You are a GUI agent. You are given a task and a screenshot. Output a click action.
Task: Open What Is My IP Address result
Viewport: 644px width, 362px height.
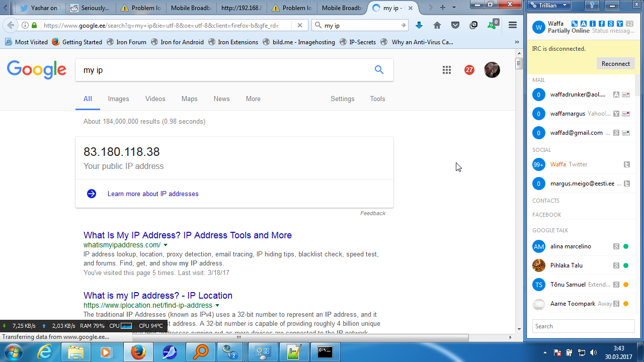pyautogui.click(x=188, y=235)
